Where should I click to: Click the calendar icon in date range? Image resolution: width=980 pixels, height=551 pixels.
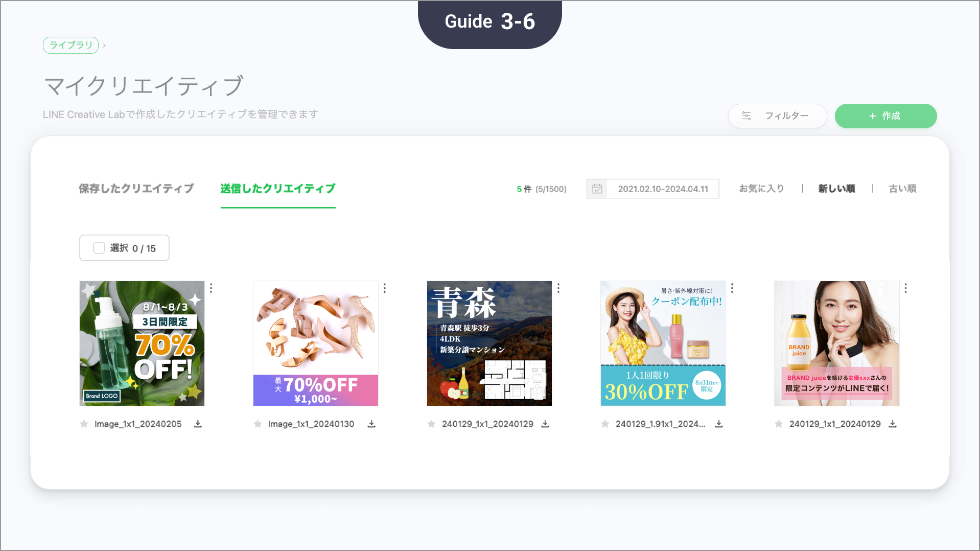click(x=597, y=189)
